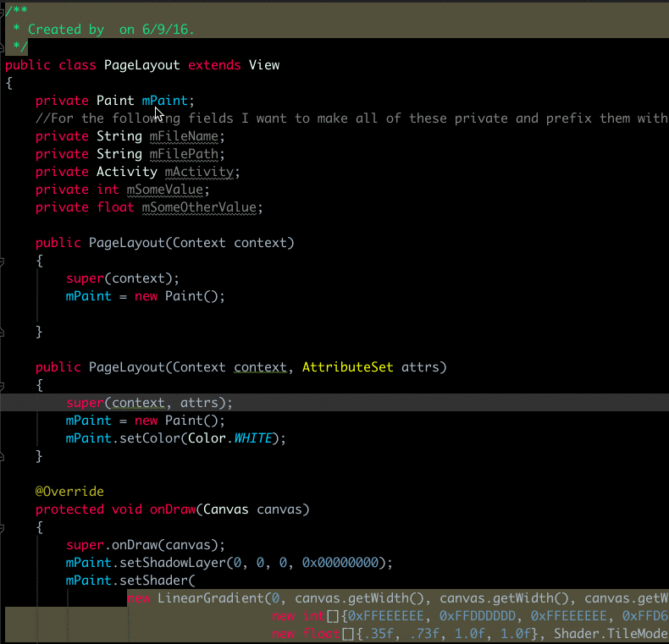Place cursor on class name PageLayout in class declaration
The image size is (669, 644).
pos(141,65)
